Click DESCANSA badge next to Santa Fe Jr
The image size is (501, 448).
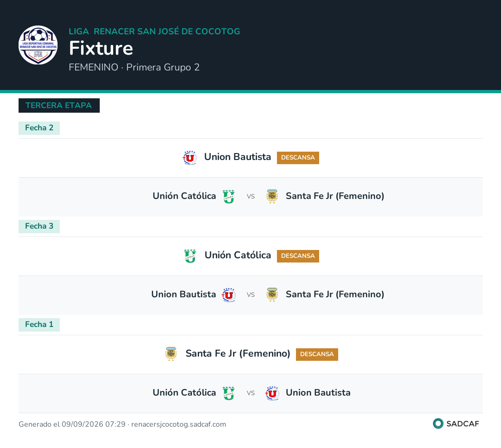click(x=317, y=354)
